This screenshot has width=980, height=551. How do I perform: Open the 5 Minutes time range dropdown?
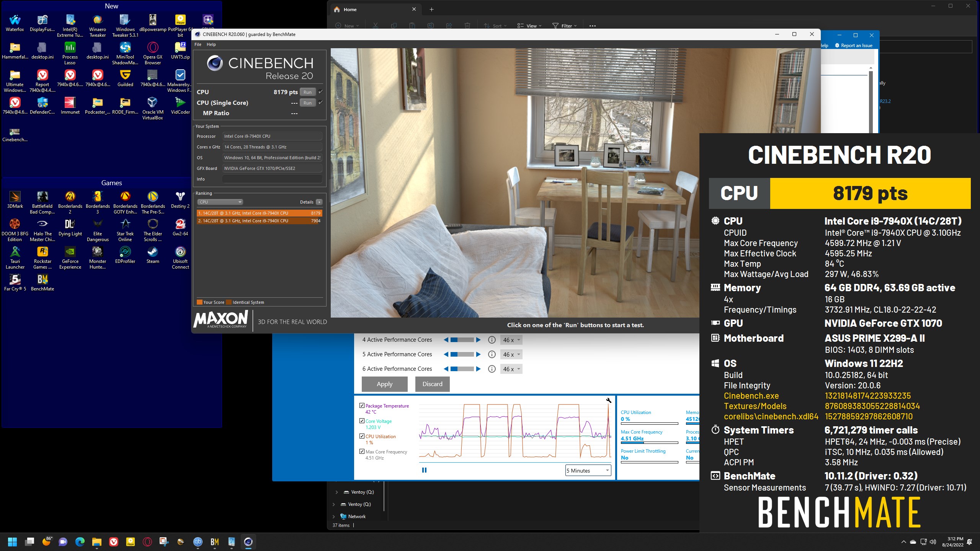coord(588,471)
